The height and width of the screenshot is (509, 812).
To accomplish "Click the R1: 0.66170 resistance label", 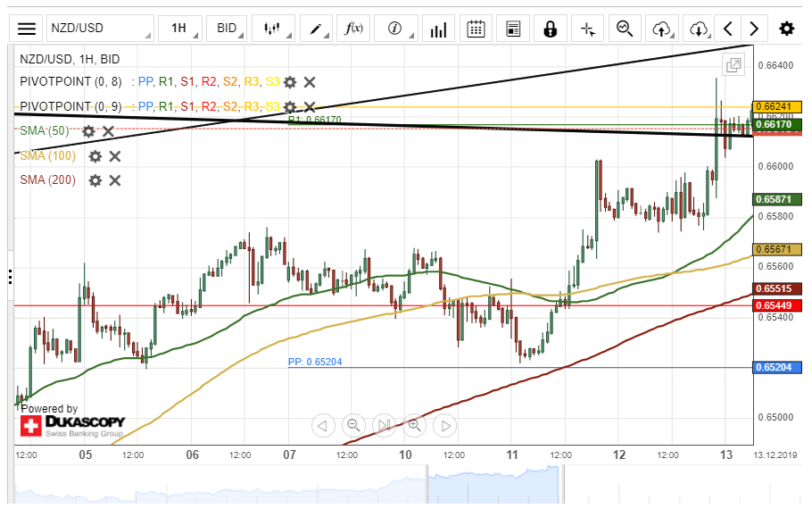I will [315, 120].
